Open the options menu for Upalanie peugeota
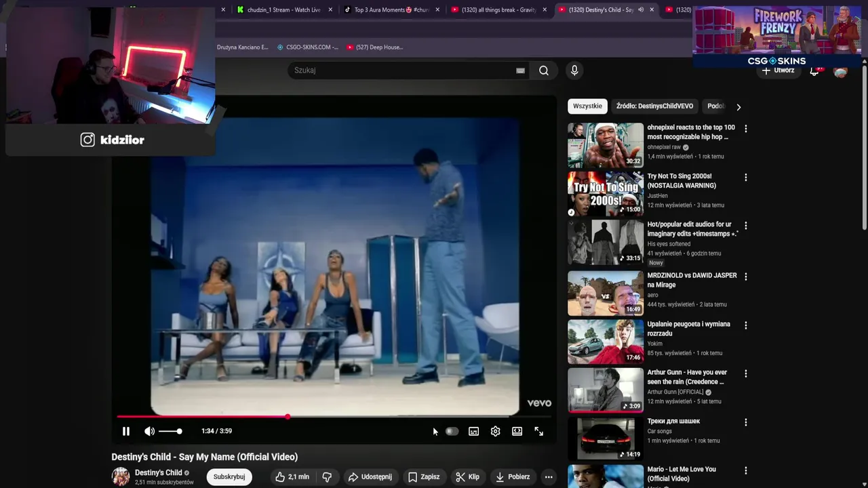This screenshot has height=488, width=868. tap(745, 325)
